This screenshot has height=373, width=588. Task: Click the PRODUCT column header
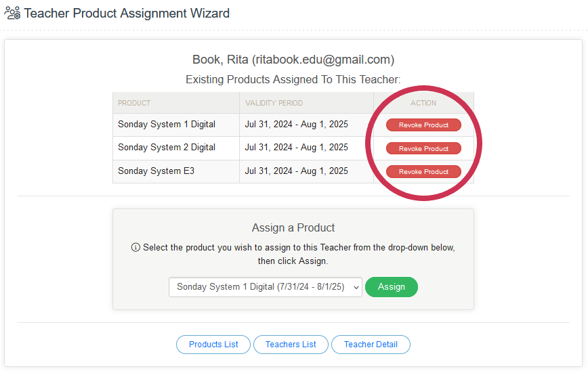pyautogui.click(x=134, y=104)
